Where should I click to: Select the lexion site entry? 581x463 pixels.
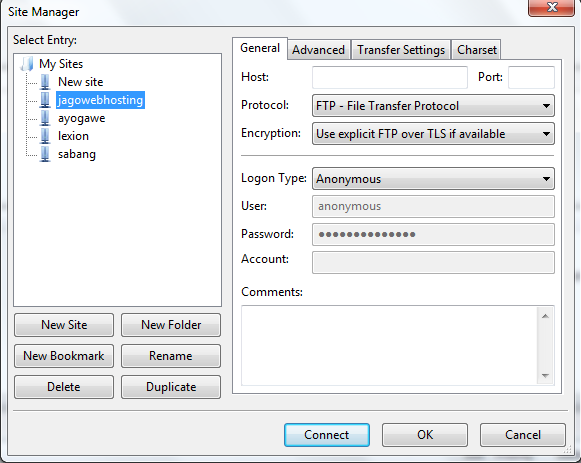coord(73,136)
